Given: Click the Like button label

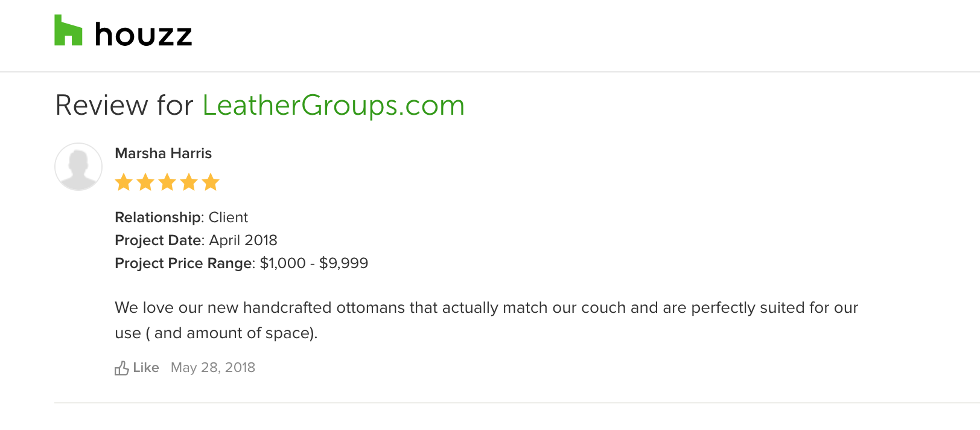Looking at the screenshot, I should [146, 367].
